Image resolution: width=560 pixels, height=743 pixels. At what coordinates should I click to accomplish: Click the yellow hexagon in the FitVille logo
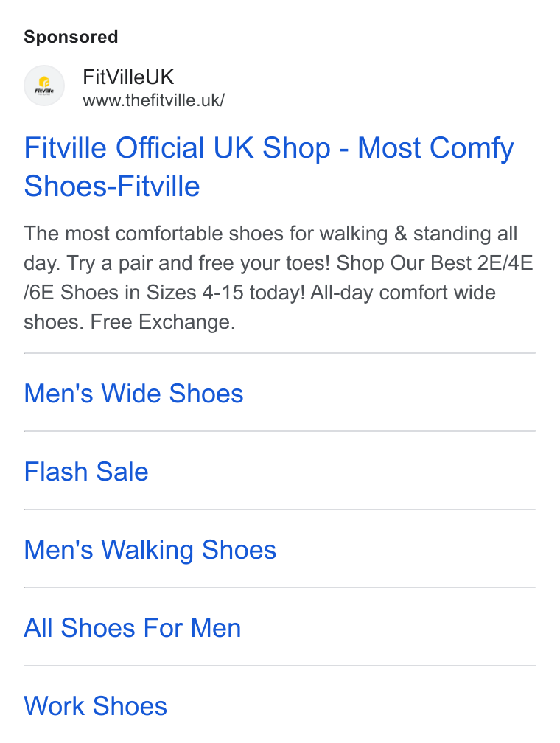(x=44, y=82)
